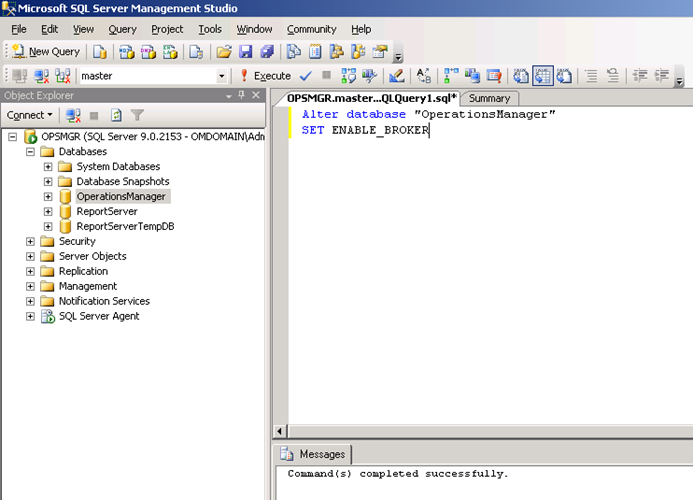Image resolution: width=693 pixels, height=500 pixels.
Task: Switch output to Results to Grid
Action: tap(543, 76)
